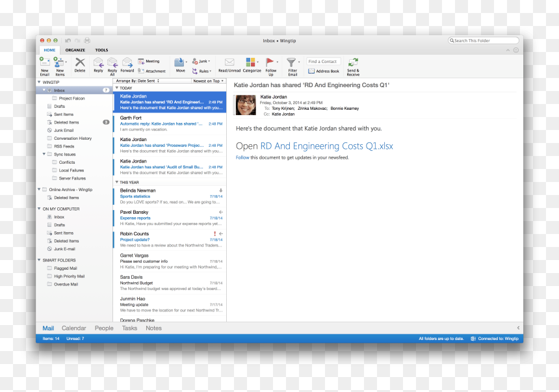
Task: Collapse the THIS YEAR message group
Action: coord(117,182)
